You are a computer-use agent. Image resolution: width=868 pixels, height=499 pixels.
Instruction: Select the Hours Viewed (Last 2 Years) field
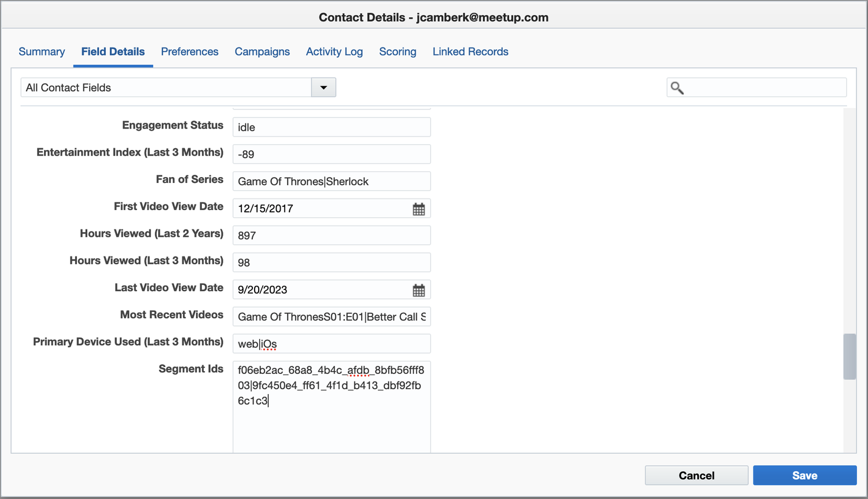click(x=331, y=236)
